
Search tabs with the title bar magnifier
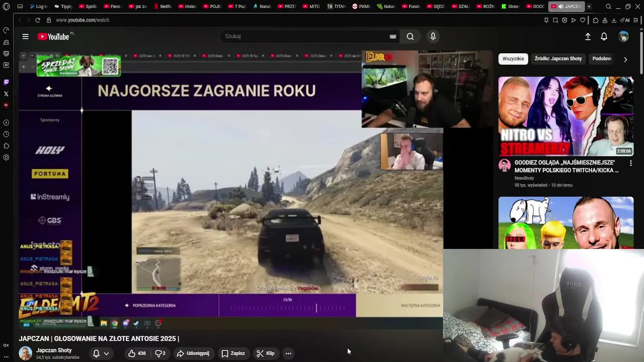(x=608, y=7)
